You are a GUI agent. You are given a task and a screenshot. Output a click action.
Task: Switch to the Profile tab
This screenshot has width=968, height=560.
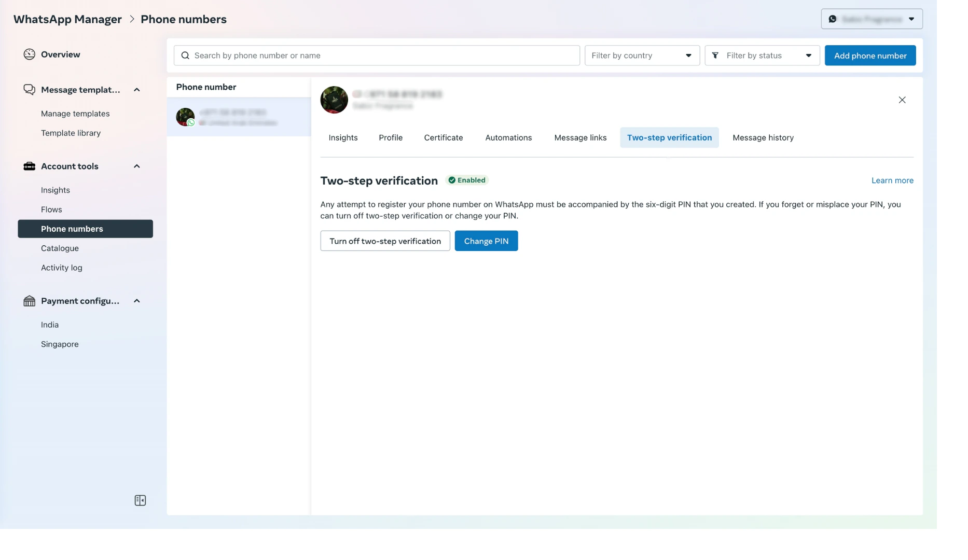click(391, 137)
